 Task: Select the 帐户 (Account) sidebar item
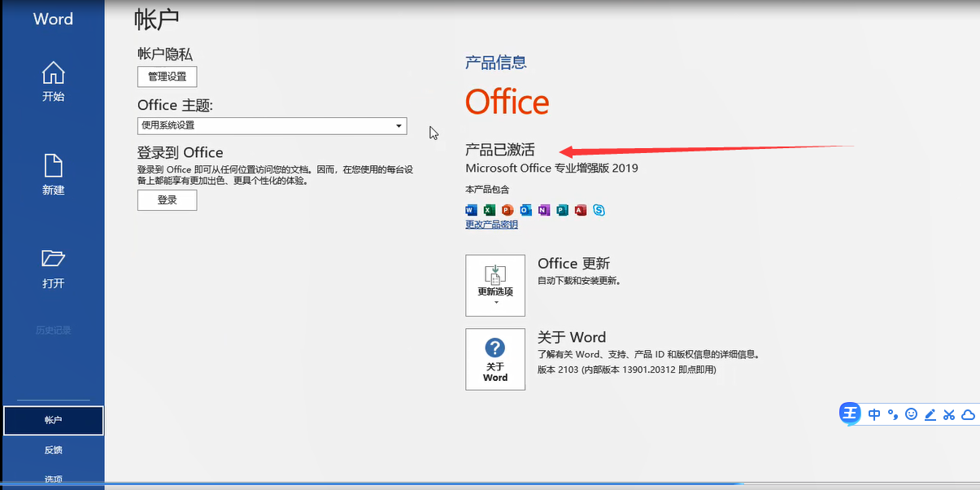coord(53,420)
